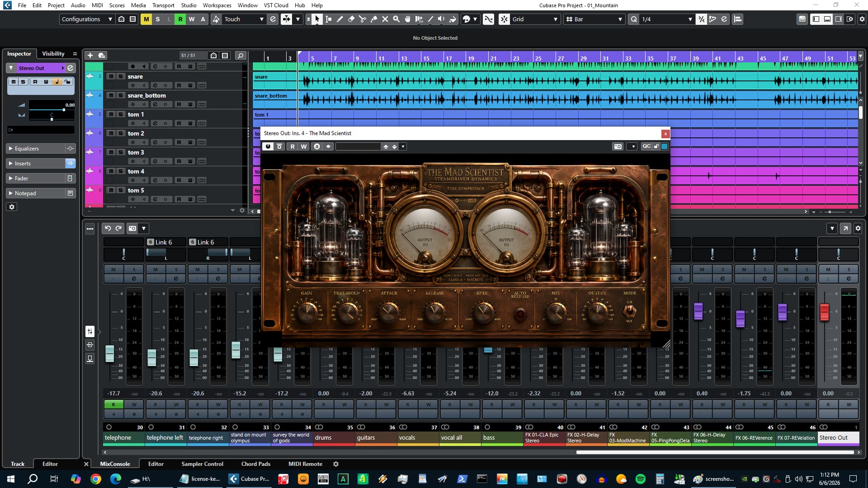Viewport: 868px width, 488px height.
Task: Open the plugin preset dropdown arrow
Action: 403,146
